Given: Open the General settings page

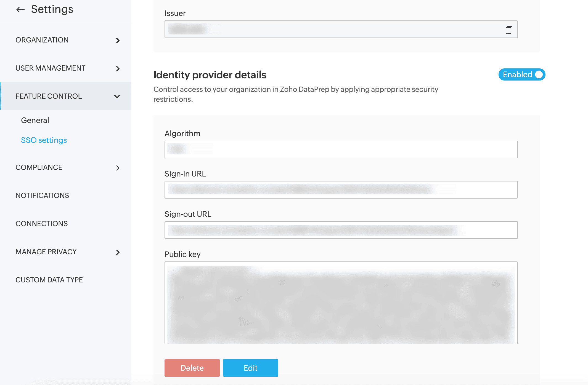Looking at the screenshot, I should click(35, 120).
